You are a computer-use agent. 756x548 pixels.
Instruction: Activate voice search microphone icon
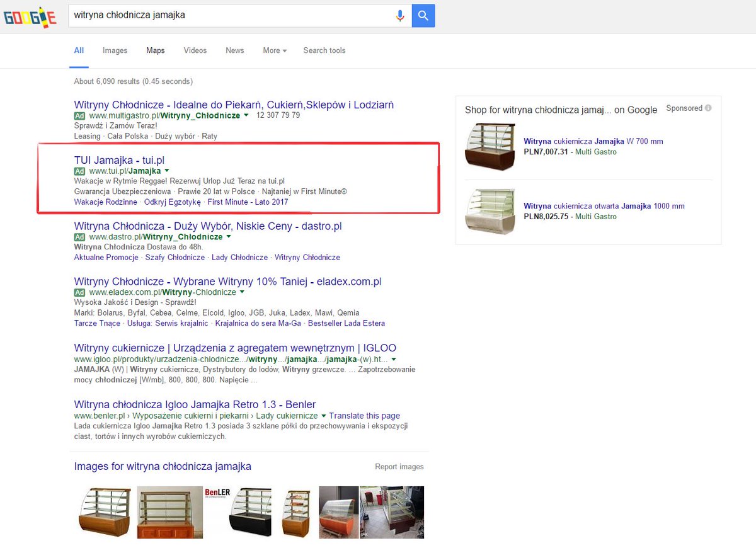[400, 16]
